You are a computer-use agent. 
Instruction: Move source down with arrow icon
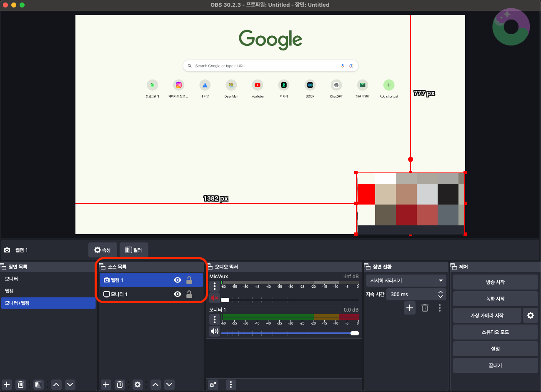[x=169, y=385]
